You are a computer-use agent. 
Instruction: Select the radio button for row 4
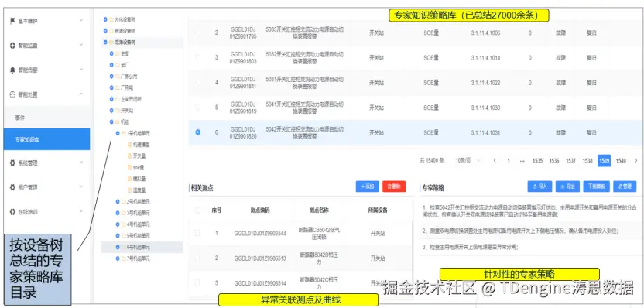tap(198, 83)
